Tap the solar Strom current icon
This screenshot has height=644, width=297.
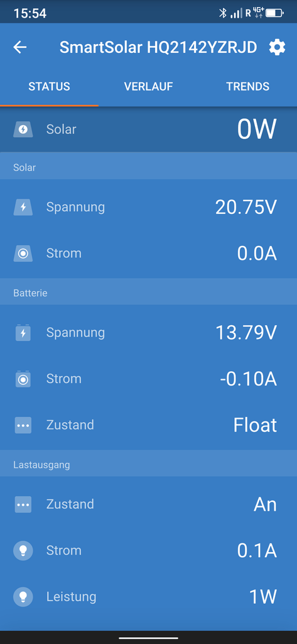tap(23, 253)
